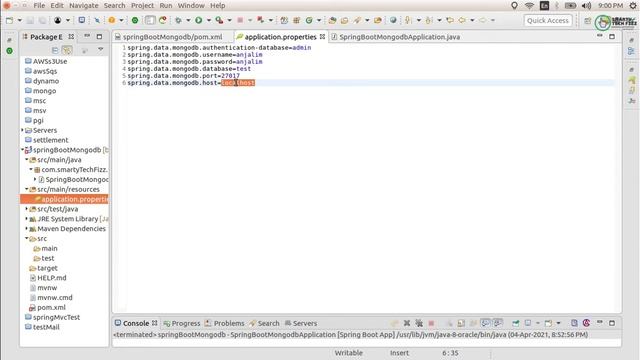Toggle Show Console When Standard Error Changes

498,323
